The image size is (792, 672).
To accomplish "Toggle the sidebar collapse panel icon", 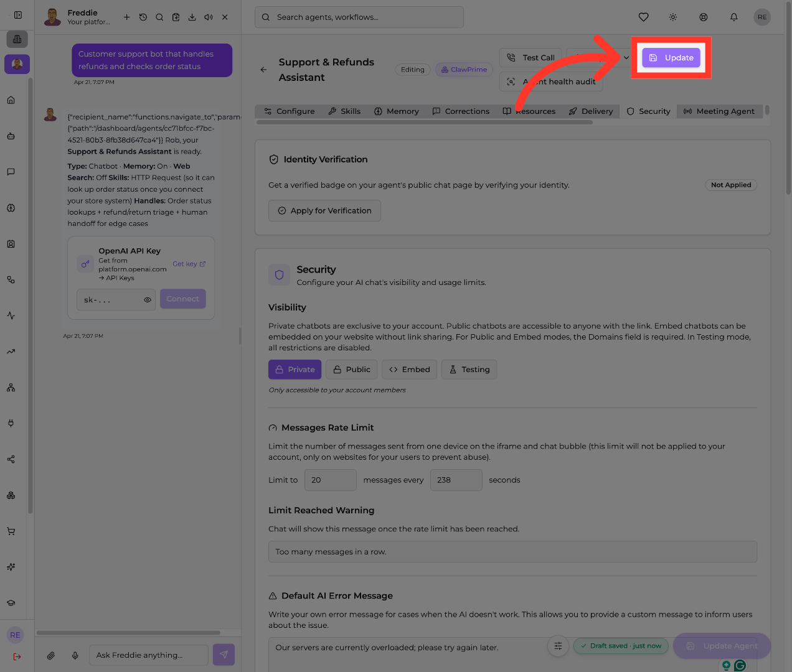I will [x=18, y=15].
